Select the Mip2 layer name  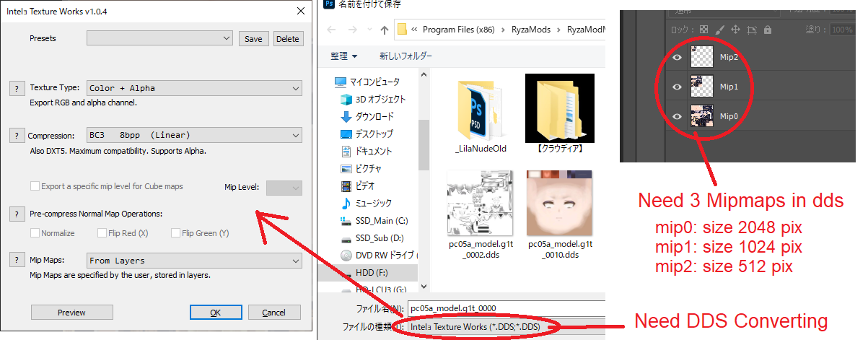[729, 58]
